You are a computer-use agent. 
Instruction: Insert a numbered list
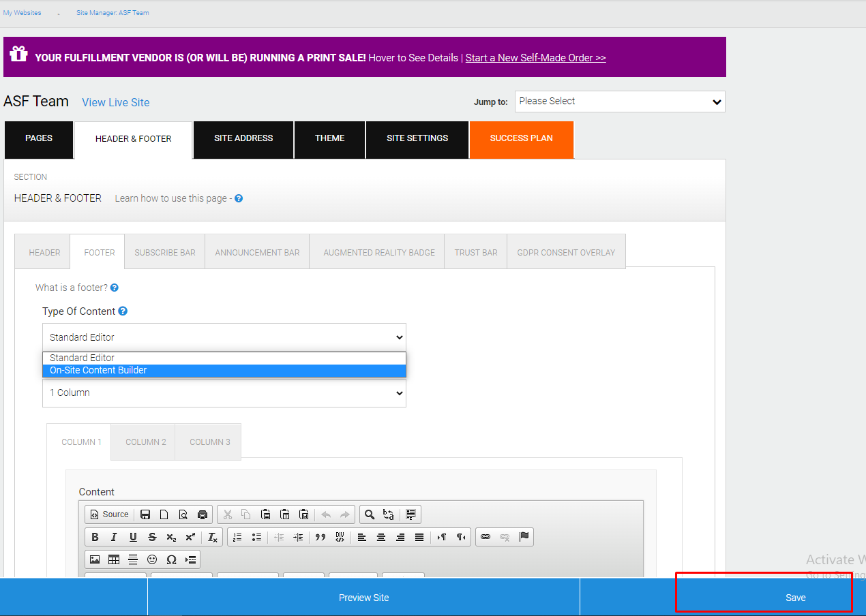tap(237, 537)
